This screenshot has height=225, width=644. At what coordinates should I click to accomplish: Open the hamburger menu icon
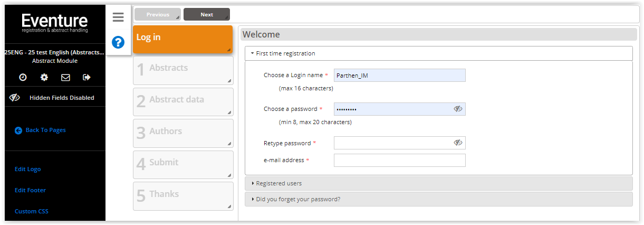point(118,17)
